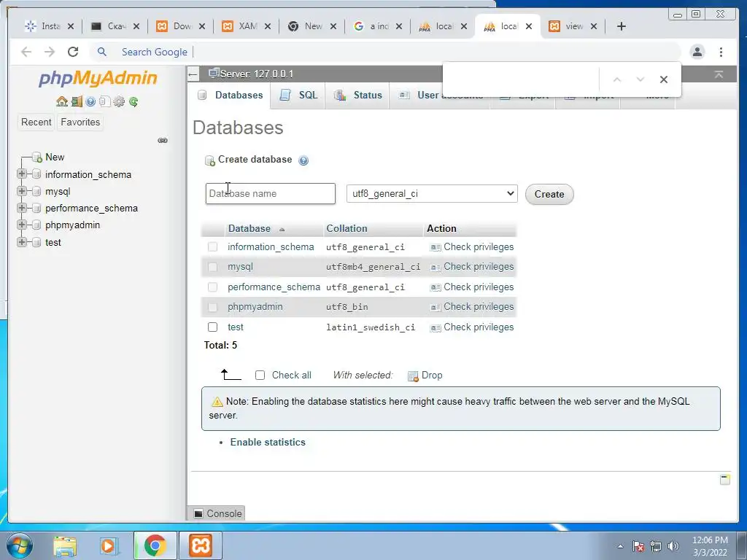The height and width of the screenshot is (560, 747).
Task: Click Check privileges for phpmyadmin
Action: pyautogui.click(x=479, y=307)
